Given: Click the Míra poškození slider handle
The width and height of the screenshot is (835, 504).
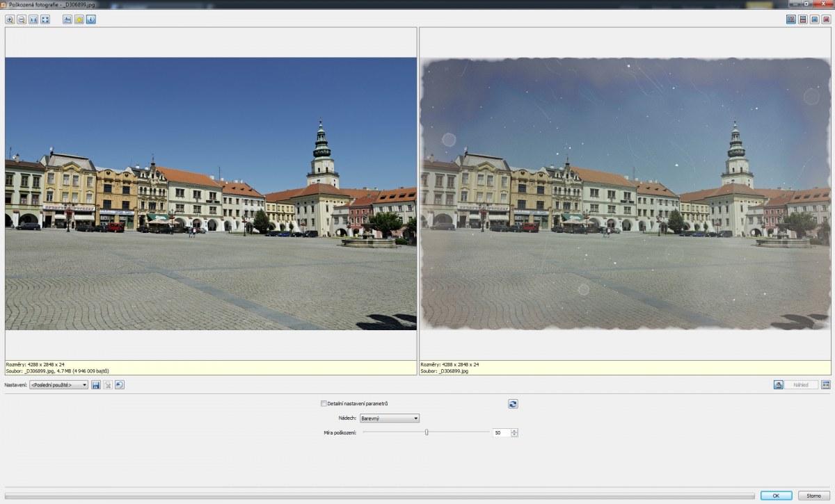Looking at the screenshot, I should coord(427,432).
